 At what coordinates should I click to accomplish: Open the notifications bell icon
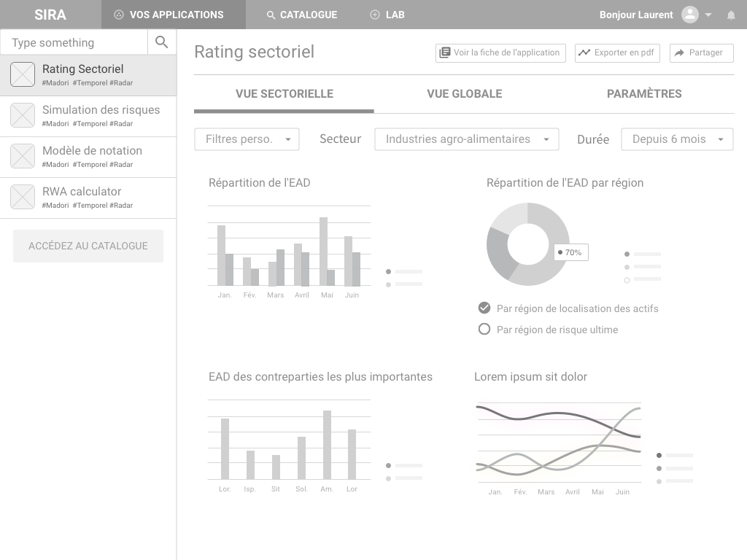click(x=731, y=15)
